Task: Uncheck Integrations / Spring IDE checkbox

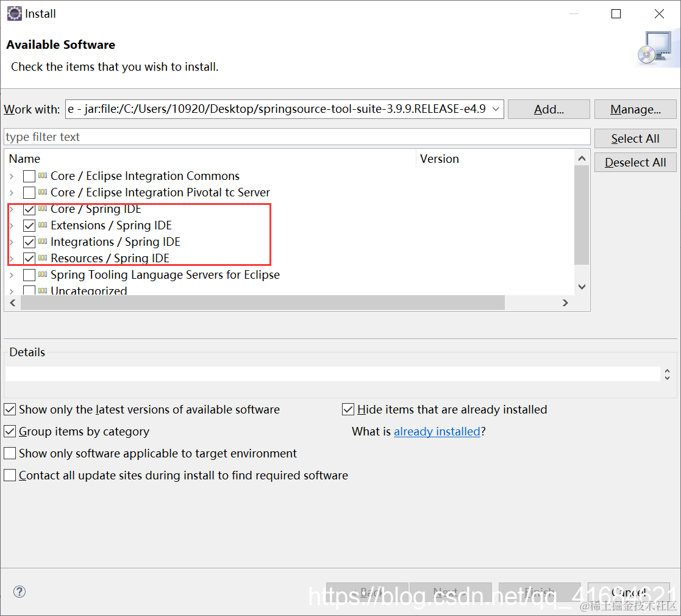Action: pyautogui.click(x=29, y=242)
